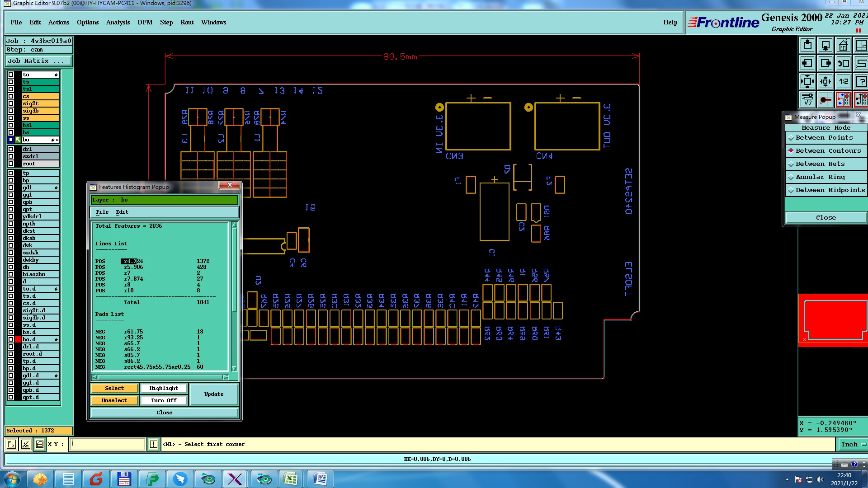This screenshot has height=488, width=868.
Task: Click the zoom out arrows icon
Action: [x=826, y=82]
